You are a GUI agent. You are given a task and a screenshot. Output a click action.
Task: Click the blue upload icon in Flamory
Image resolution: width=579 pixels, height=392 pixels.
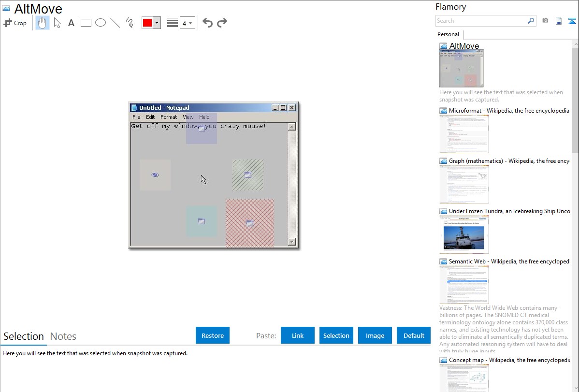click(x=572, y=21)
